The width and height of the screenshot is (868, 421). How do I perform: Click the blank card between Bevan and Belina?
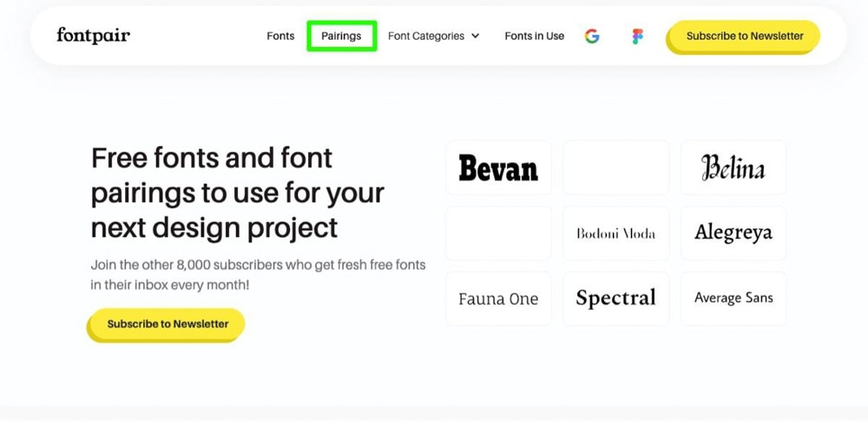pyautogui.click(x=615, y=168)
